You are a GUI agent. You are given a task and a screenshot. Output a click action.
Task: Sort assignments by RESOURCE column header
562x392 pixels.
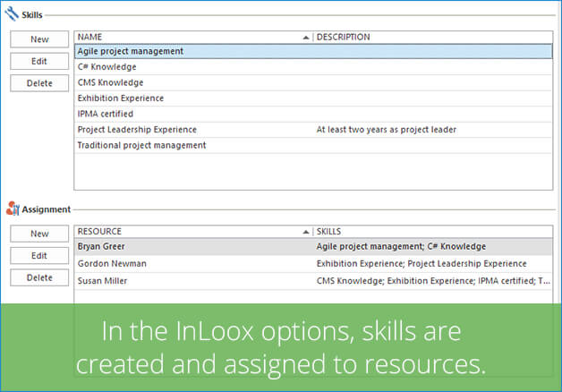click(193, 232)
